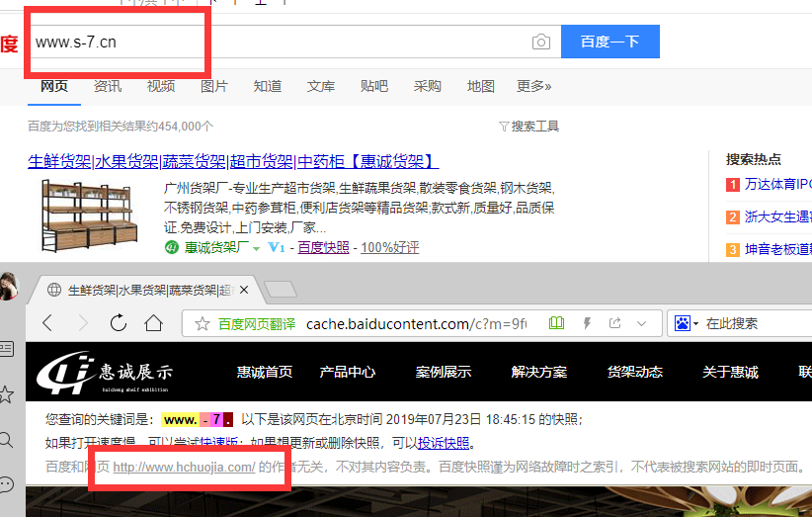This screenshot has height=517, width=812.
Task: Open the 视频 tab
Action: [161, 86]
